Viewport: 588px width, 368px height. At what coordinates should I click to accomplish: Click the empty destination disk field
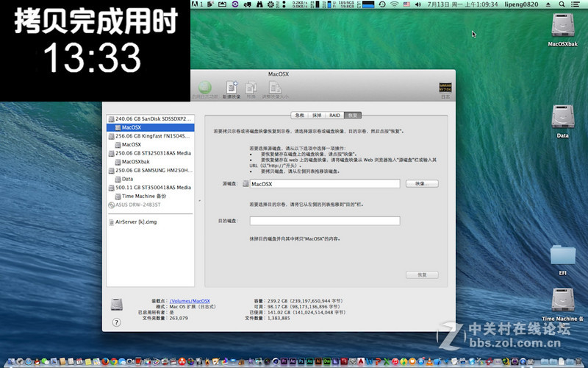325,220
